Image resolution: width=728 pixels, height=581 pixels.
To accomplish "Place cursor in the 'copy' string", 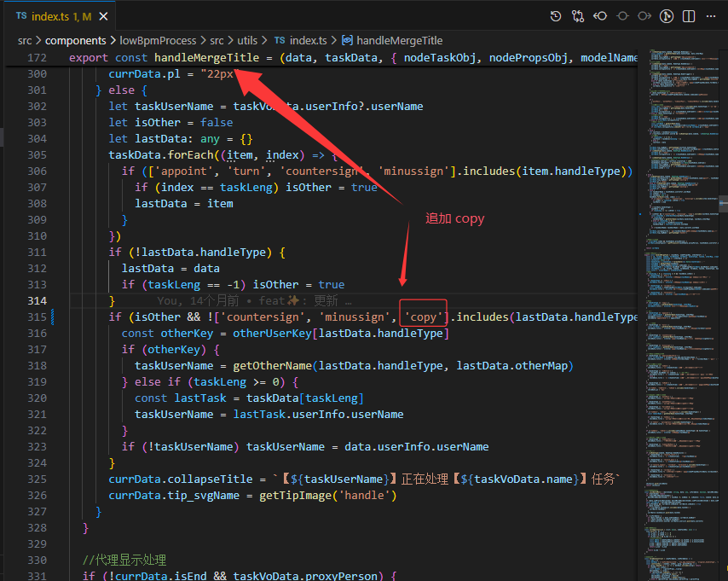I will (x=424, y=317).
